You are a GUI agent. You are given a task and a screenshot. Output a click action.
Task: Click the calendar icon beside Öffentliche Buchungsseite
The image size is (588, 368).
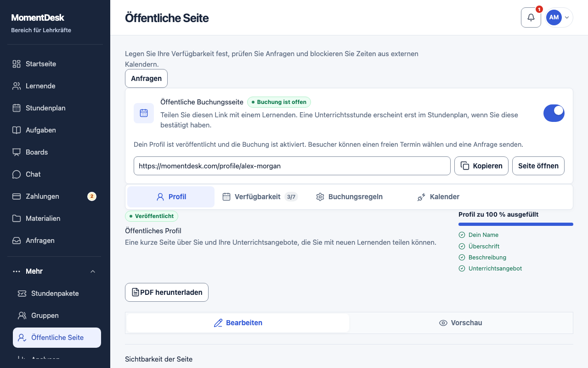point(144,113)
